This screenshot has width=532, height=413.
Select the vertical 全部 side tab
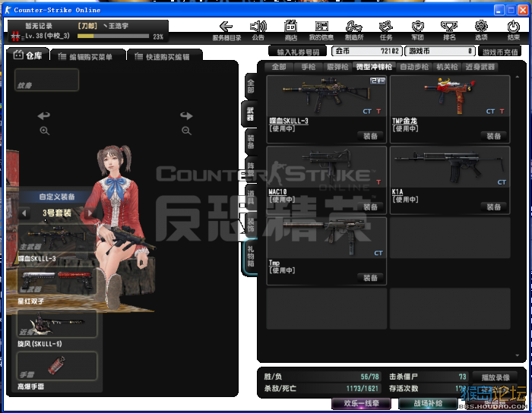tap(251, 87)
